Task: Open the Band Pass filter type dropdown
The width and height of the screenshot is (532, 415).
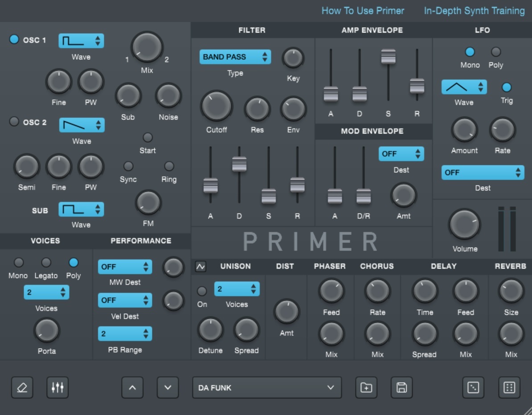Action: [x=235, y=57]
